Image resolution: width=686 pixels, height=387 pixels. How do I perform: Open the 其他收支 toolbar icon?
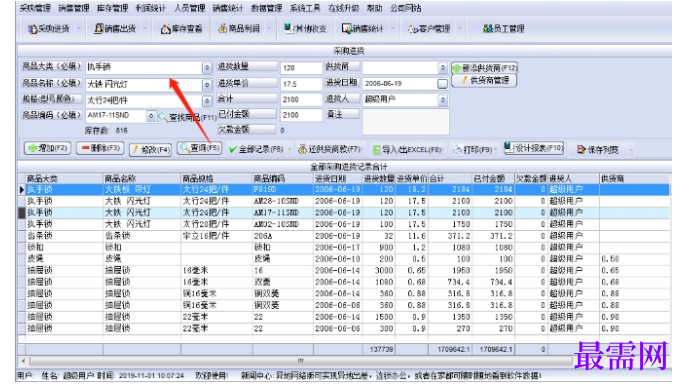tap(288, 29)
